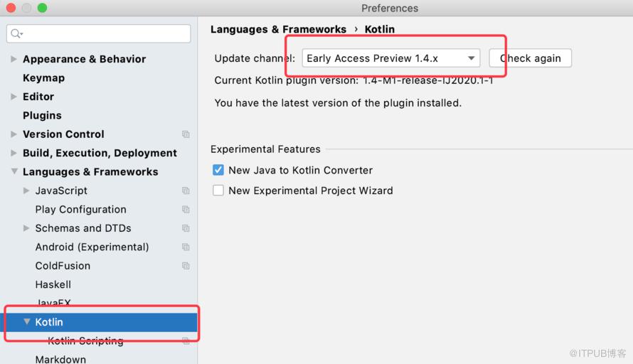Uncheck New Java to Kotlin Converter

[218, 170]
